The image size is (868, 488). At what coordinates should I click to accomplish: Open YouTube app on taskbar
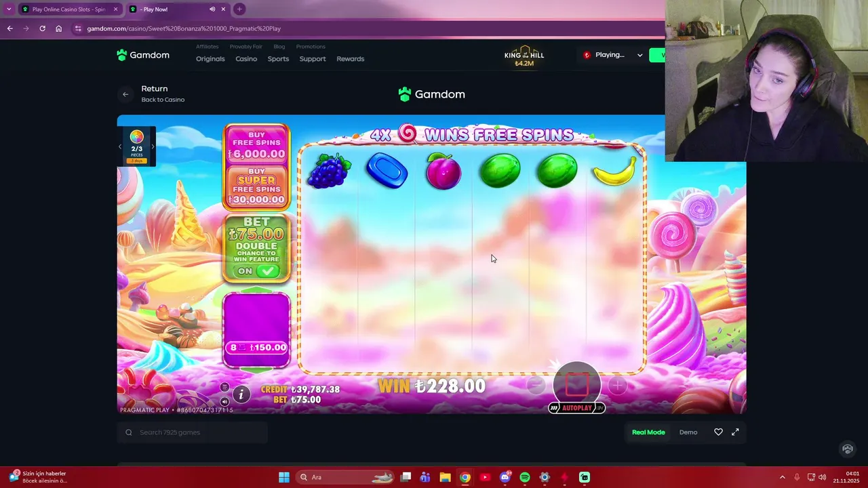[x=485, y=477]
